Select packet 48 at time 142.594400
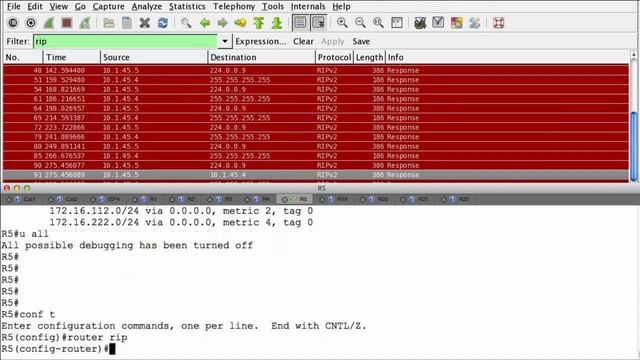 click(316, 70)
